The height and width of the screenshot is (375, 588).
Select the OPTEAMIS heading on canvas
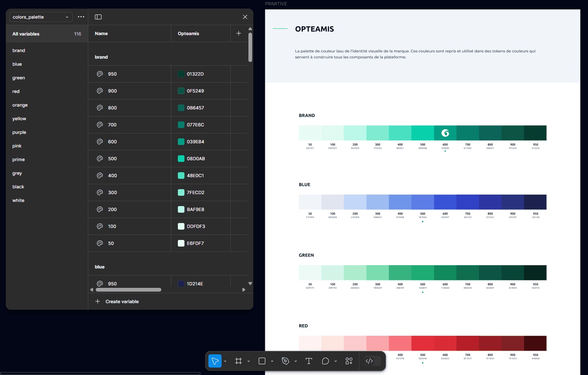[x=314, y=29]
